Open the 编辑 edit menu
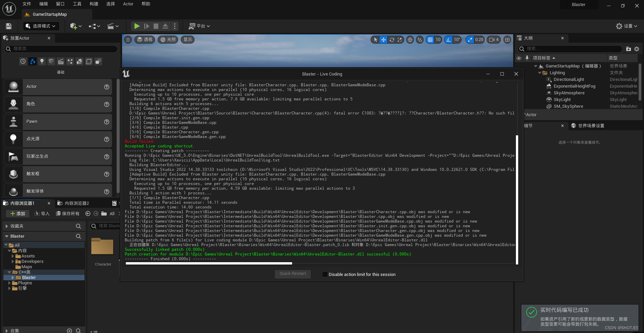This screenshot has width=644, height=333. click(44, 4)
